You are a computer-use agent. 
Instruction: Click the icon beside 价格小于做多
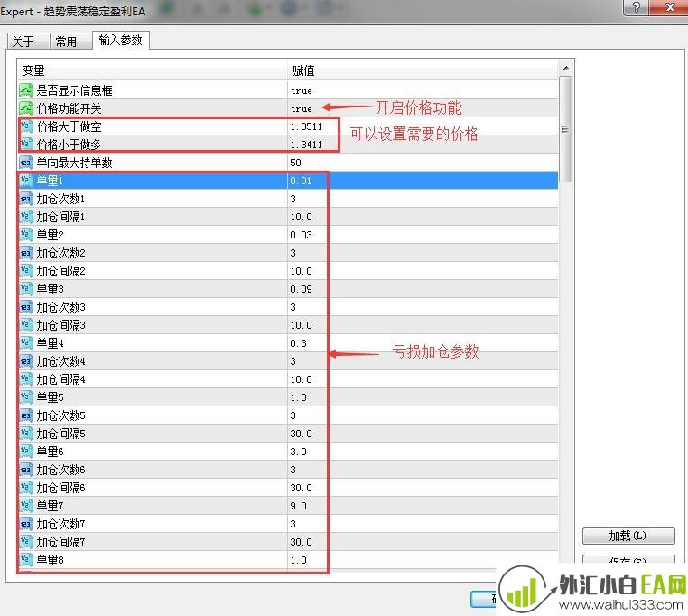pyautogui.click(x=26, y=145)
